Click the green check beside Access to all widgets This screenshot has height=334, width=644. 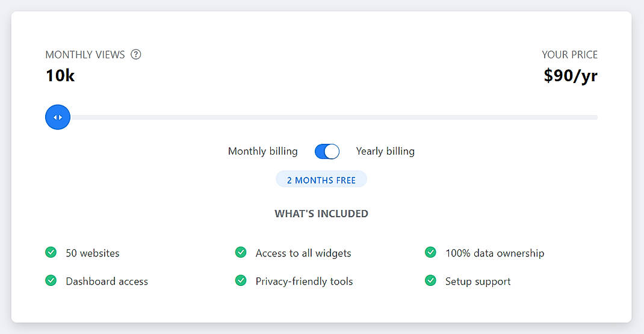click(x=241, y=252)
